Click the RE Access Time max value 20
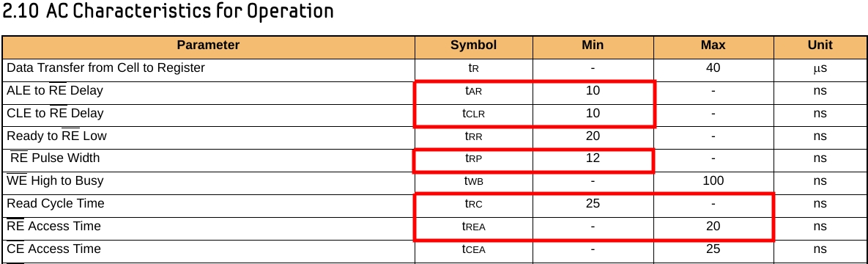The image size is (868, 264). tap(713, 227)
